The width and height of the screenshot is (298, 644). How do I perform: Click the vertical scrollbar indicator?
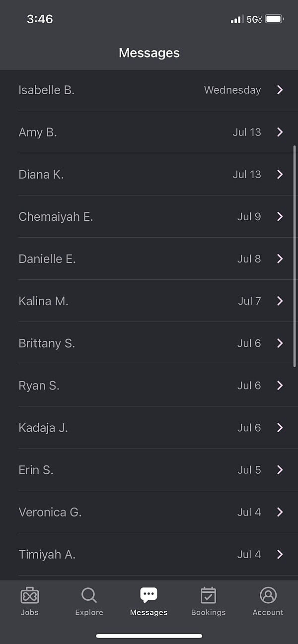(295, 256)
